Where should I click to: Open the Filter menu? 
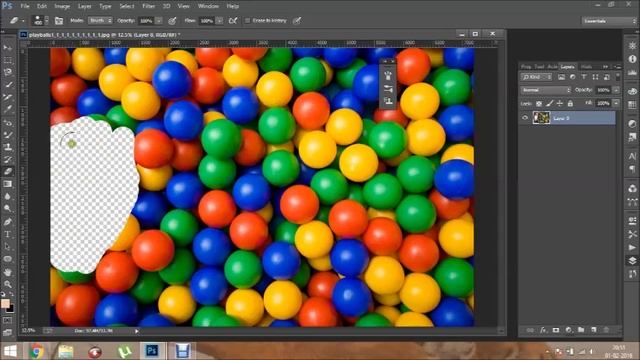pos(149,6)
